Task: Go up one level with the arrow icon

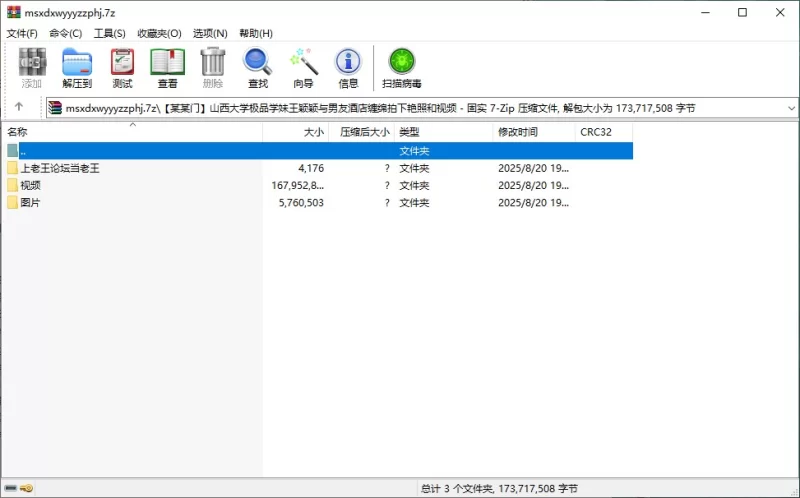Action: coord(19,106)
